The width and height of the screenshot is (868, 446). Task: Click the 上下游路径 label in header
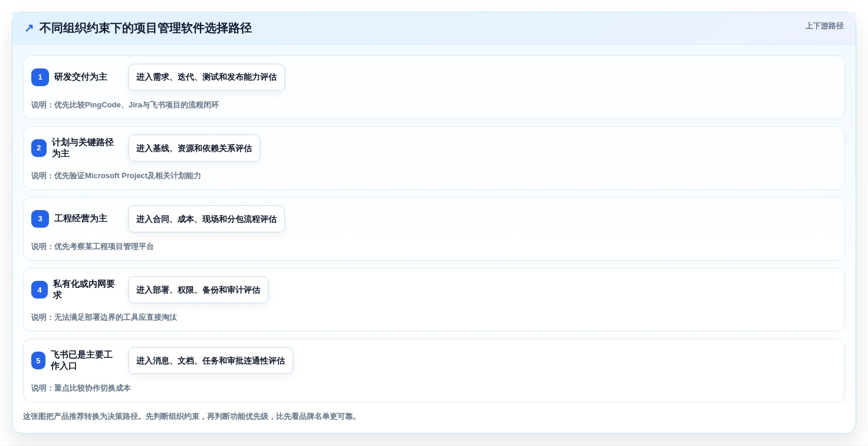[824, 26]
